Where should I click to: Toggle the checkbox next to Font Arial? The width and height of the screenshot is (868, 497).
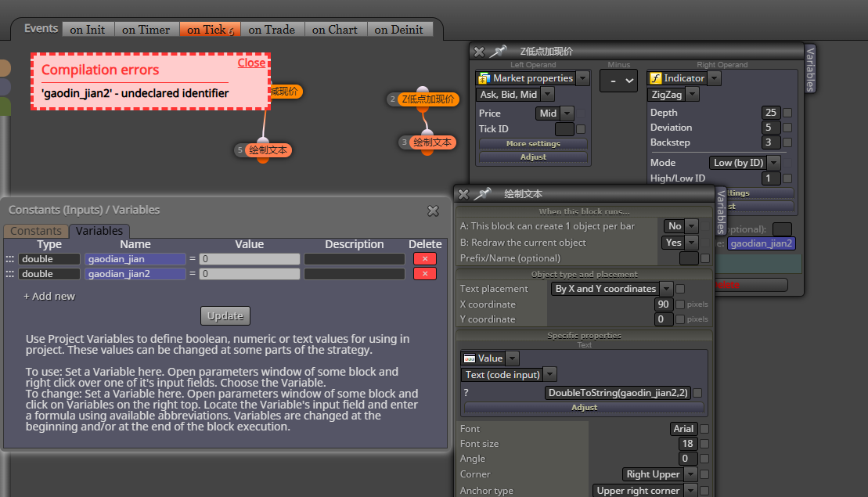[x=704, y=428]
